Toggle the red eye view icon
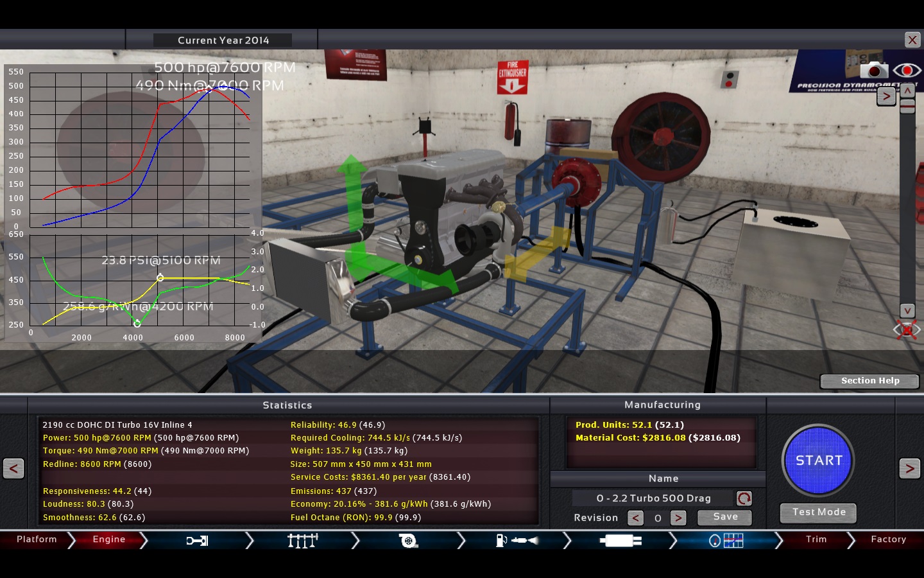 tap(907, 69)
